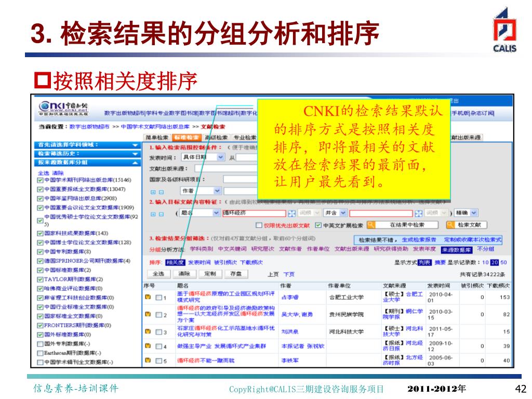Screen dimensions: 532x399
Task: Click the term-expand icon right of the second keyword input
Action: click(x=419, y=214)
